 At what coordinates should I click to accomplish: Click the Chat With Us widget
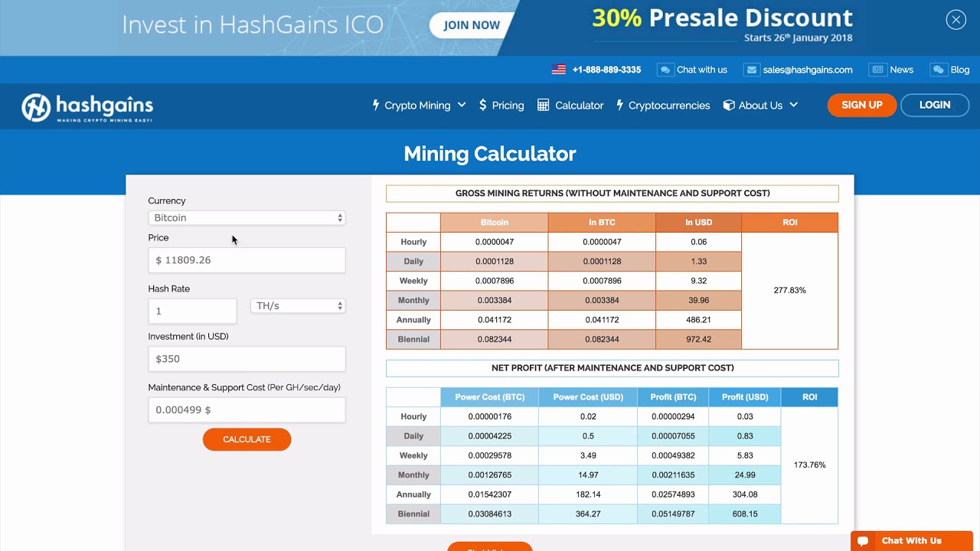(x=912, y=540)
